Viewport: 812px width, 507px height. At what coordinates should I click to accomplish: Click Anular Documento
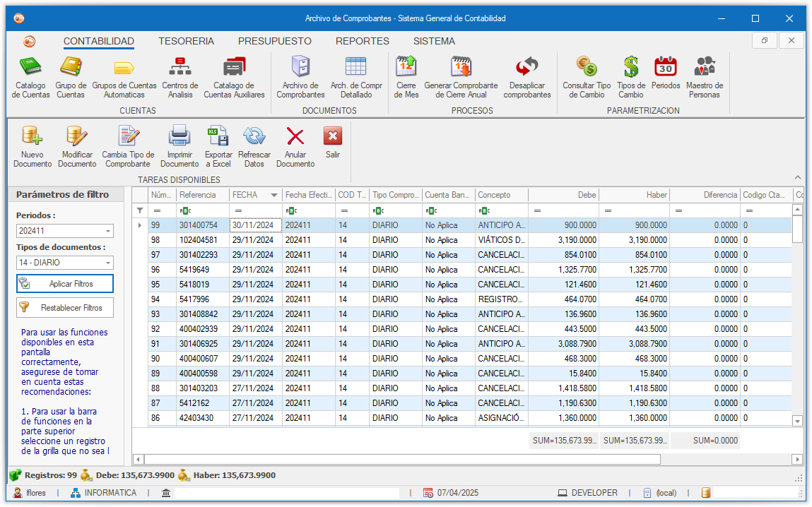point(295,147)
